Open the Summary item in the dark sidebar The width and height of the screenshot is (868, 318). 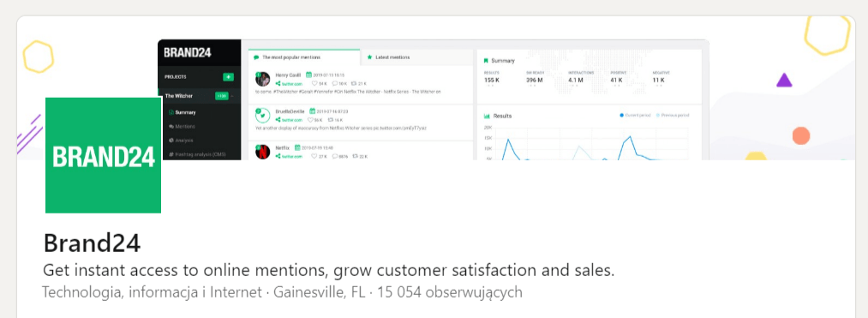pyautogui.click(x=183, y=112)
